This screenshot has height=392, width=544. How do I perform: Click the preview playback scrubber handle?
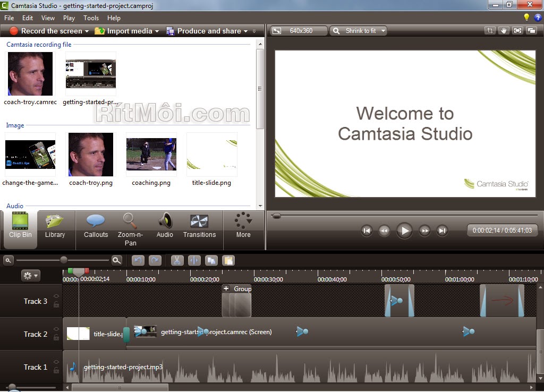point(276,216)
